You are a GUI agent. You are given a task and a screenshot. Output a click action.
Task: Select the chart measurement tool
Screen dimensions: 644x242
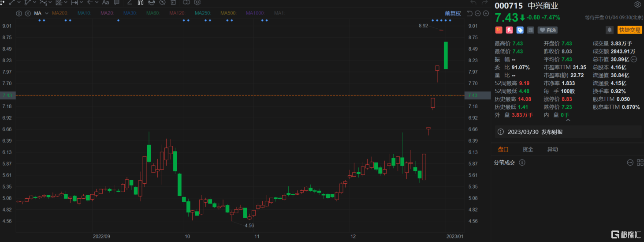pyautogui.click(x=59, y=2)
